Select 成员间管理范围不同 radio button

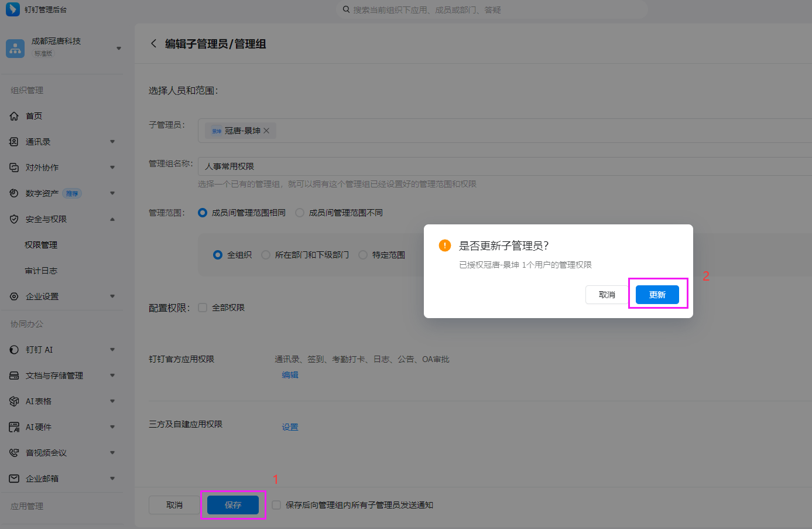coord(300,213)
